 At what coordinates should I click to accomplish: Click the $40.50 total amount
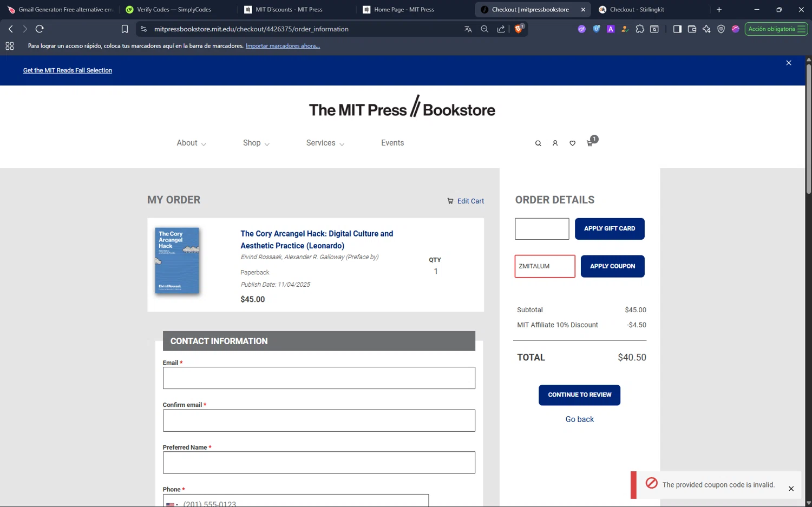tap(632, 358)
